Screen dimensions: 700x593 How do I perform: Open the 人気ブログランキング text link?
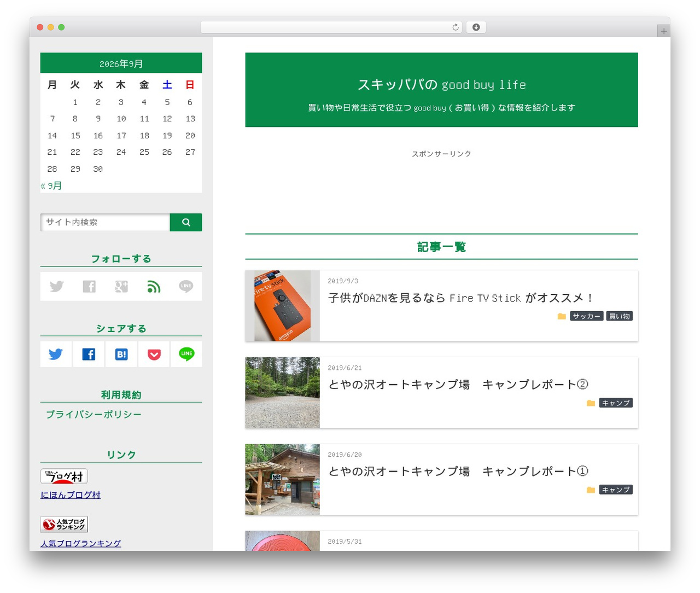pos(81,543)
